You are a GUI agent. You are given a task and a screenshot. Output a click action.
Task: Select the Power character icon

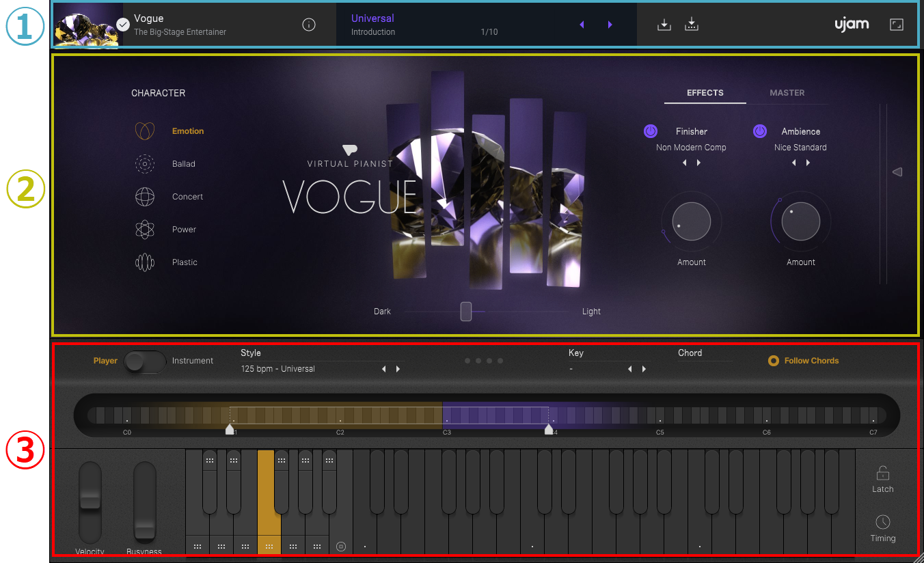point(145,230)
